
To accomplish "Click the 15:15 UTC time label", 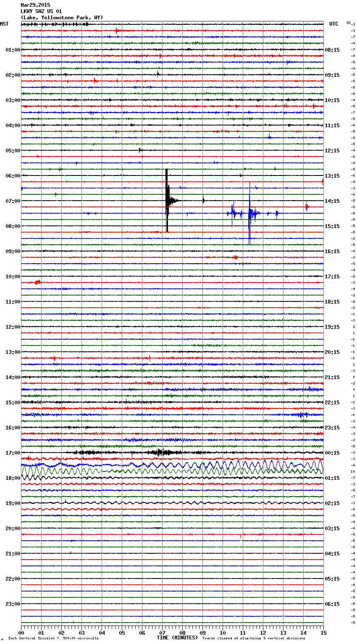I will pos(332,226).
